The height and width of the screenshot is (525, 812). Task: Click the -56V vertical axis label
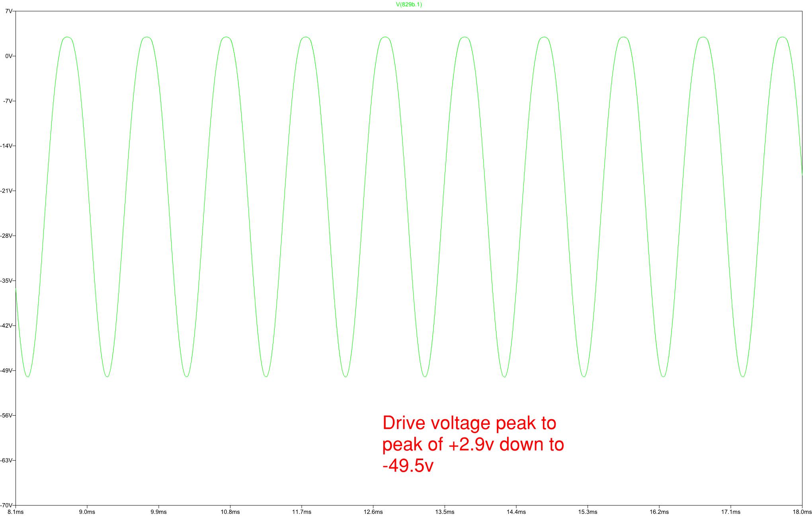pos(6,416)
